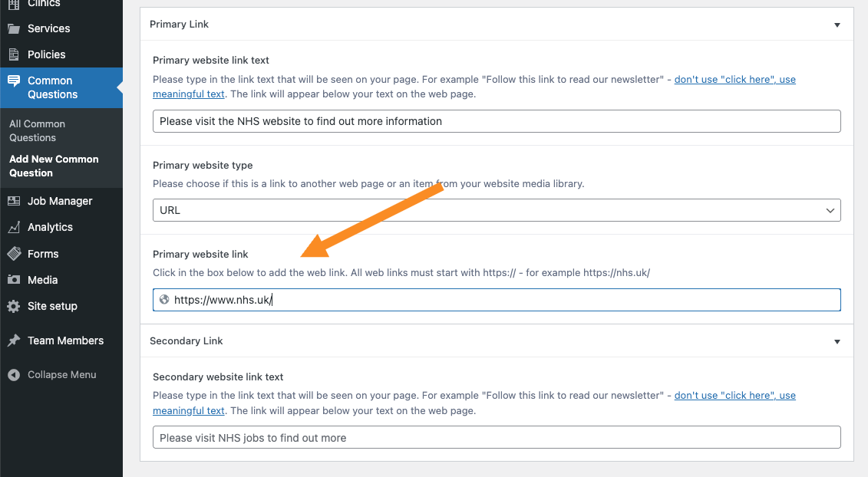Click the Job Manager icon
The image size is (868, 477).
click(x=14, y=201)
